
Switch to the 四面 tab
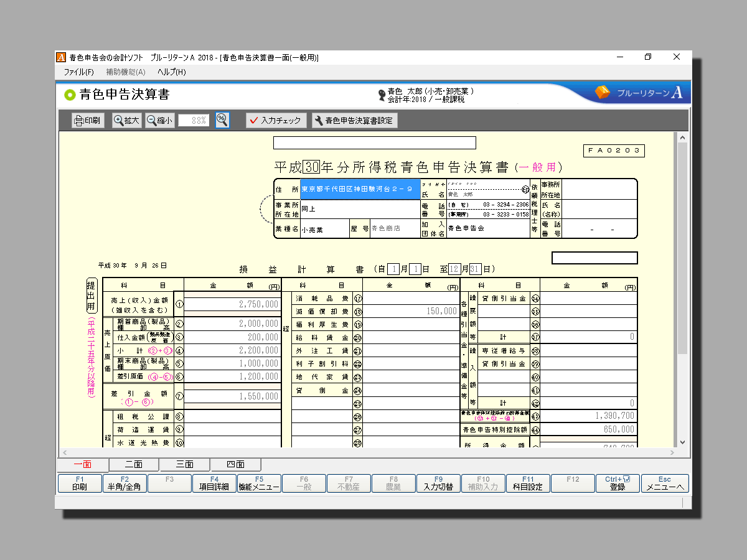(x=235, y=465)
